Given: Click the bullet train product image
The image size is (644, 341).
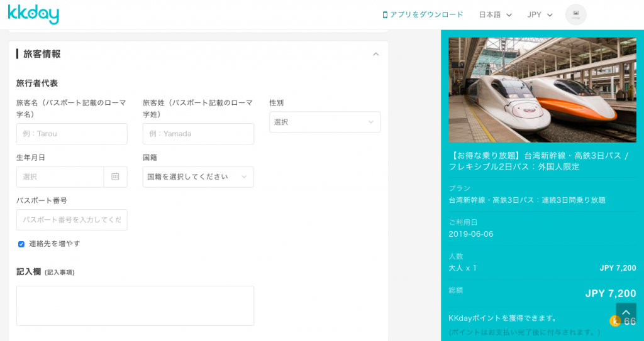Looking at the screenshot, I should (x=542, y=90).
